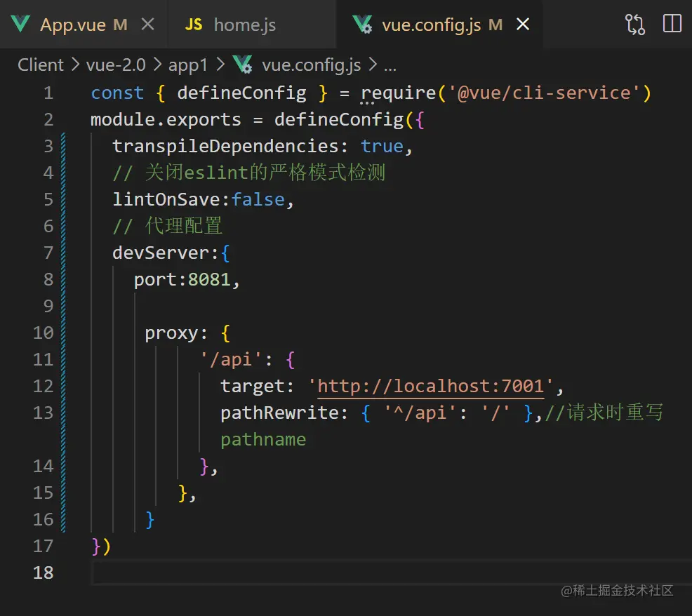Click 'proxy' on line 10
The height and width of the screenshot is (616, 692).
(x=172, y=333)
